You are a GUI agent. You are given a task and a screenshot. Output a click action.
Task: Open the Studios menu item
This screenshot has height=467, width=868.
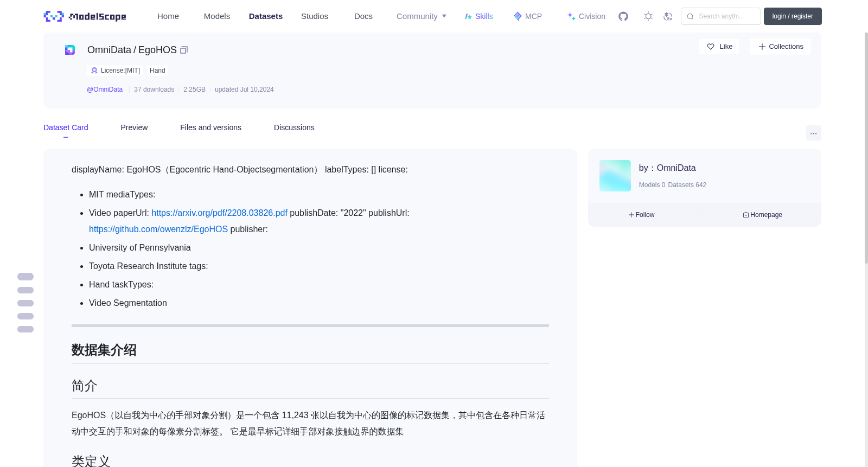click(x=315, y=16)
